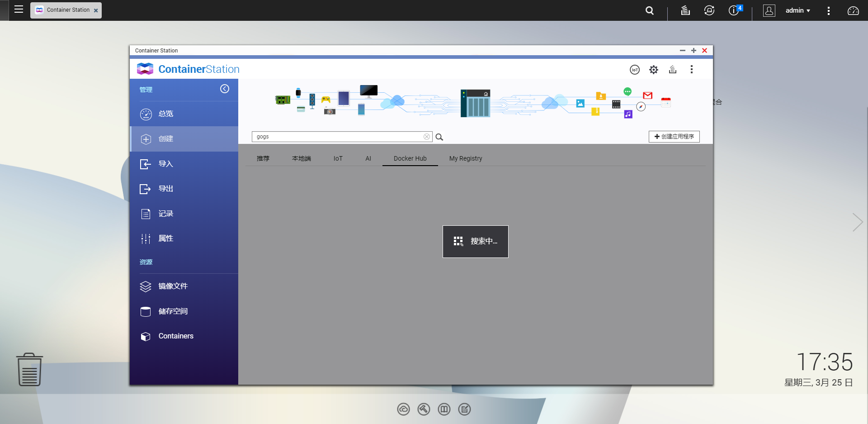Switch to the 推荐 tab
This screenshot has height=424, width=868.
pos(263,158)
